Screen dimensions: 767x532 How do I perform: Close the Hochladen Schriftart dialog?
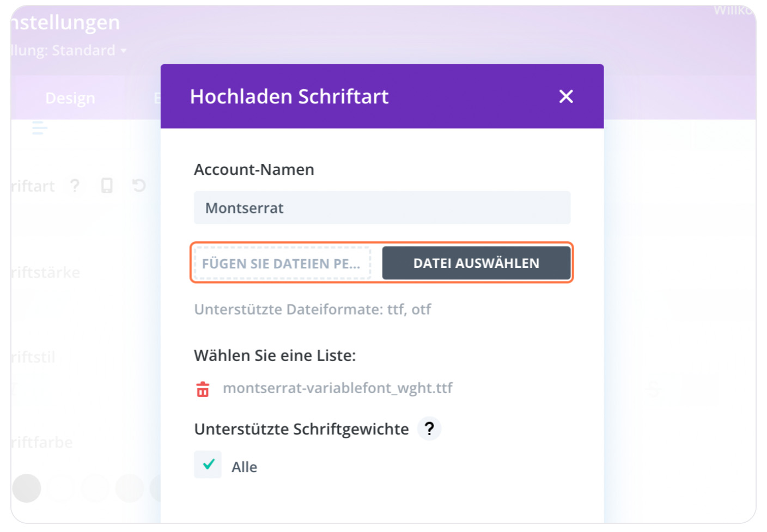coord(566,96)
